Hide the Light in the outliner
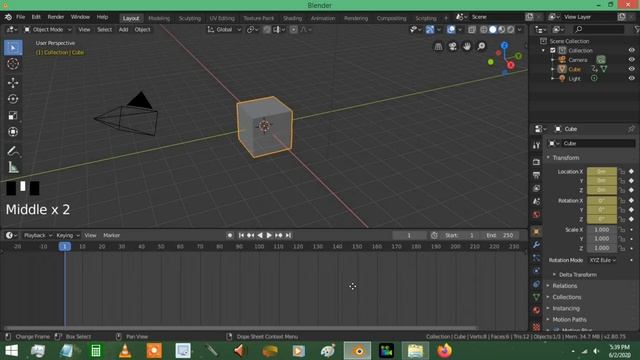The height and width of the screenshot is (360, 640). click(x=631, y=78)
